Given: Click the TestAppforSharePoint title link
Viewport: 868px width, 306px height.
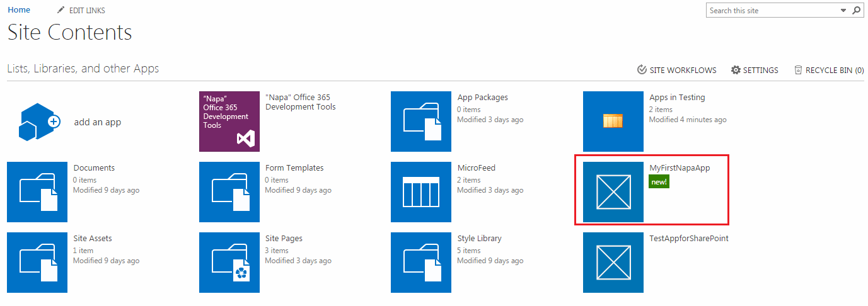Looking at the screenshot, I should tap(689, 238).
